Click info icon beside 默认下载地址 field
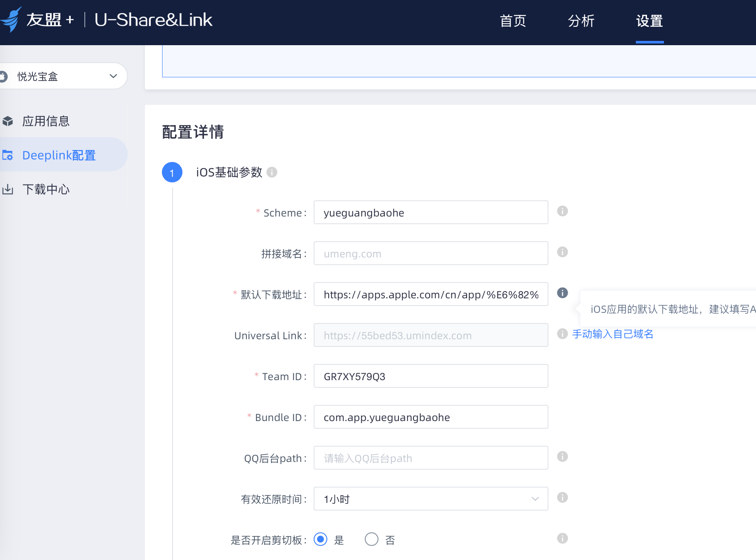The image size is (756, 560). point(563,293)
